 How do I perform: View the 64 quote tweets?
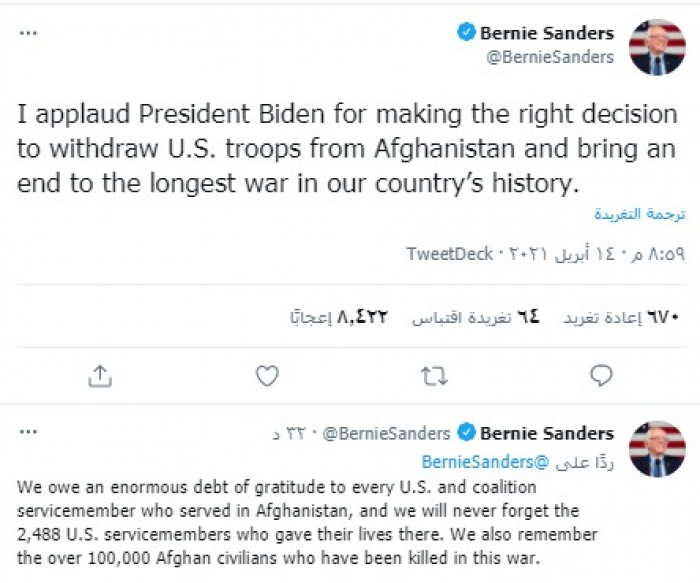[x=477, y=317]
